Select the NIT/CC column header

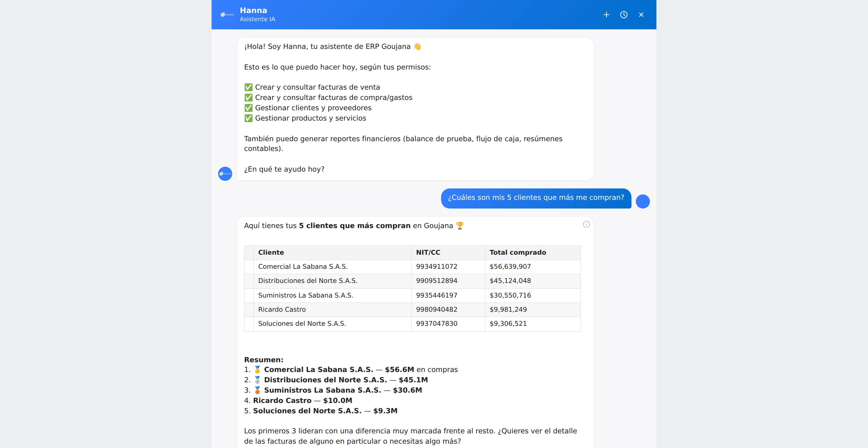[448, 253]
